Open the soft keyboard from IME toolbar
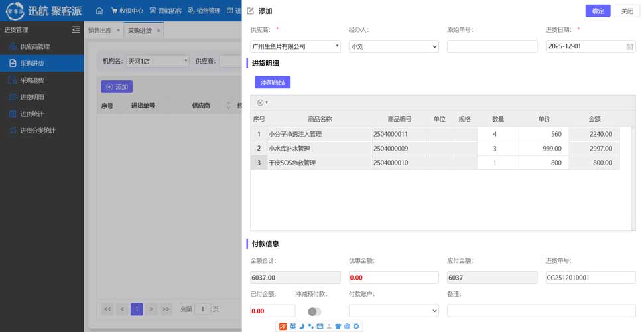This screenshot has height=332, width=644. click(320, 326)
